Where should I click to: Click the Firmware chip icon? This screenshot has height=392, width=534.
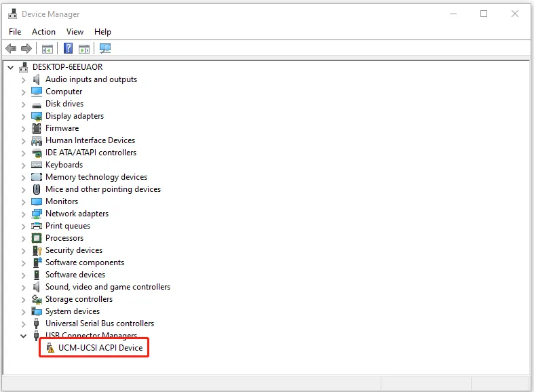click(37, 128)
